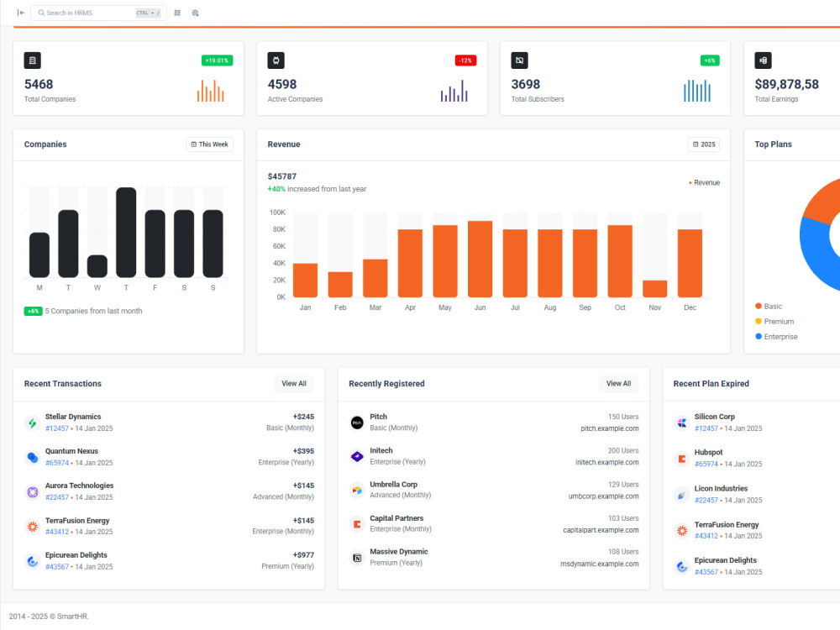Click the Umbrella Corp company logo
840x630 pixels.
[357, 491]
